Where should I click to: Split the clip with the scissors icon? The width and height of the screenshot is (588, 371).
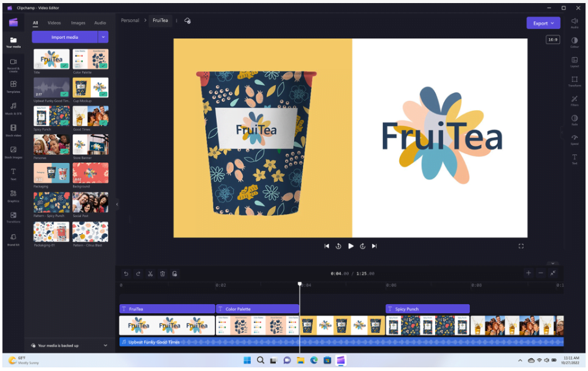(150, 274)
